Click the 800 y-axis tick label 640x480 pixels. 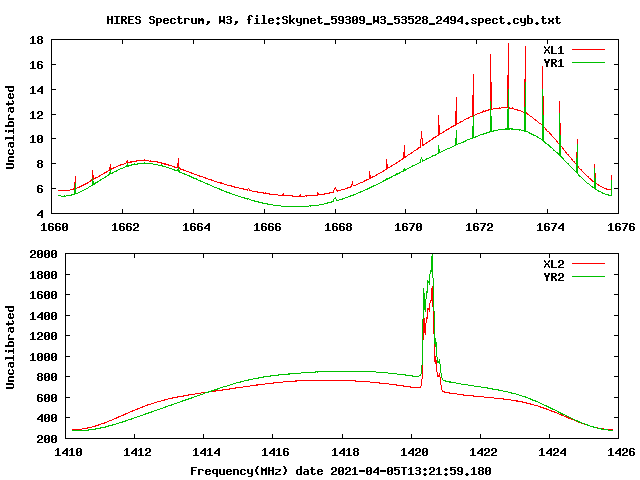pyautogui.click(x=47, y=377)
